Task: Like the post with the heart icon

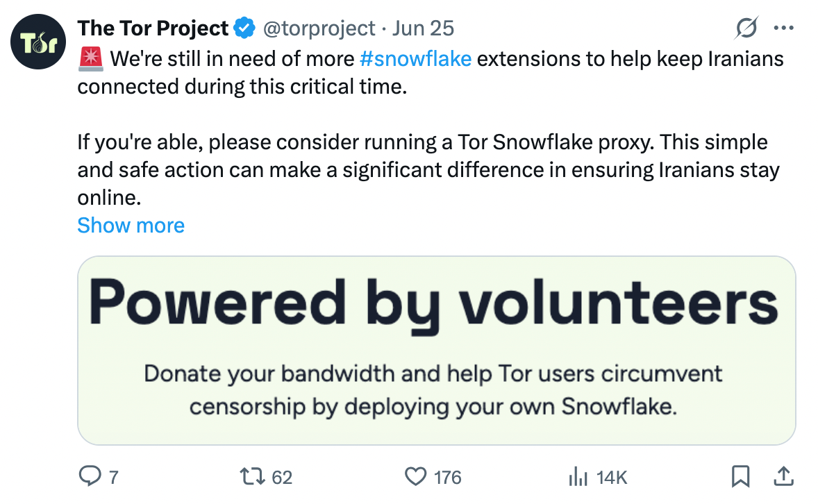Action: pyautogui.click(x=416, y=476)
